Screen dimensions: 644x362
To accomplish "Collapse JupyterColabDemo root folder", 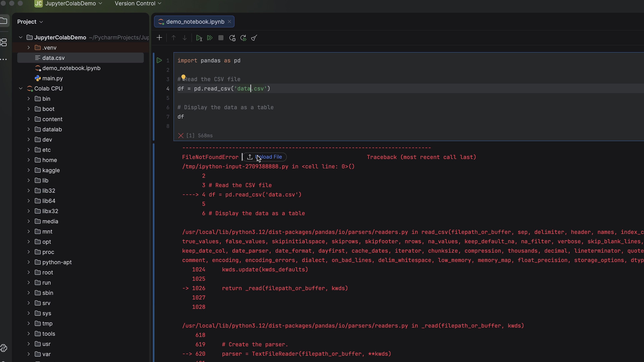I will [x=21, y=38].
